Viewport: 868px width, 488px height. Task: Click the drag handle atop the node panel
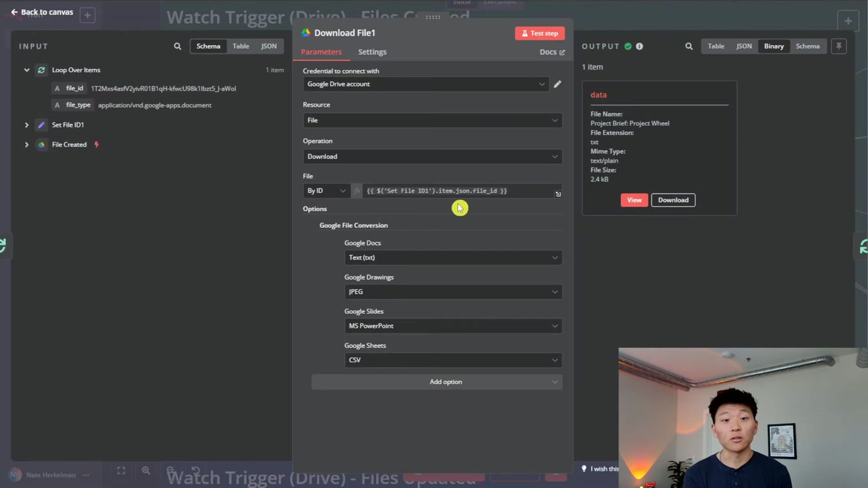point(433,17)
